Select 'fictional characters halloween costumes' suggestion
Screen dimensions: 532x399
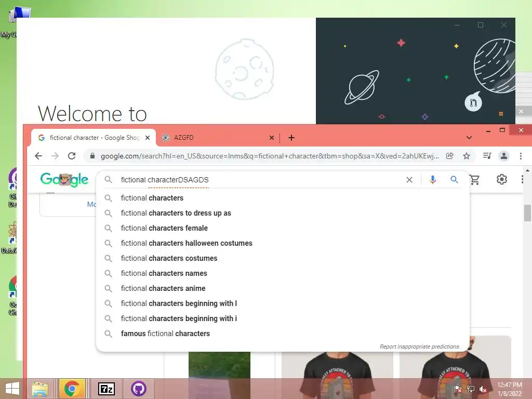click(x=283, y=243)
